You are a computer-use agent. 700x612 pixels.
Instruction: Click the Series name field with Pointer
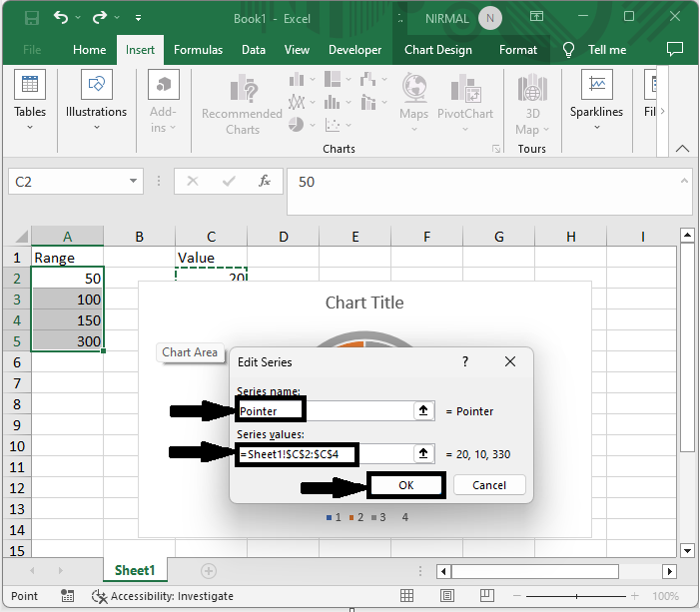pos(325,410)
